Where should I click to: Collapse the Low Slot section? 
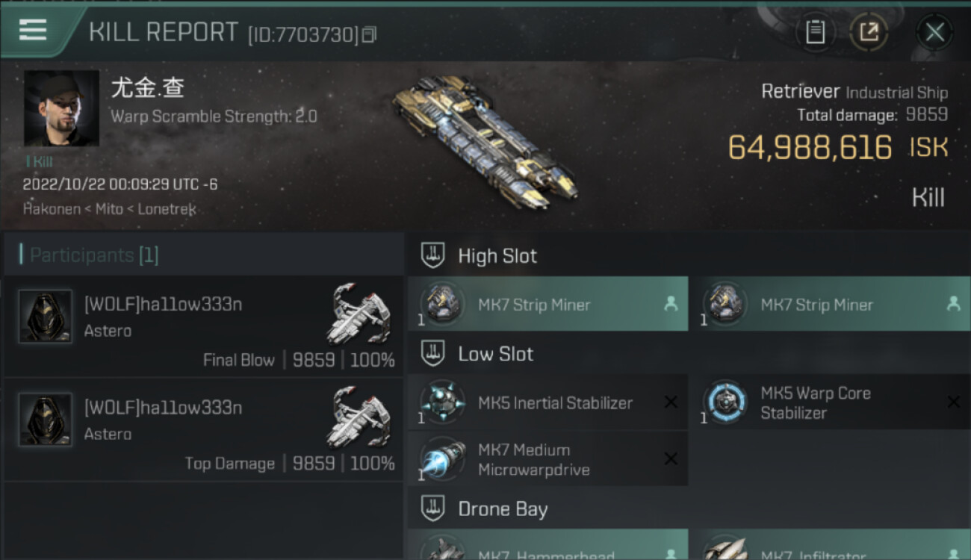point(433,354)
